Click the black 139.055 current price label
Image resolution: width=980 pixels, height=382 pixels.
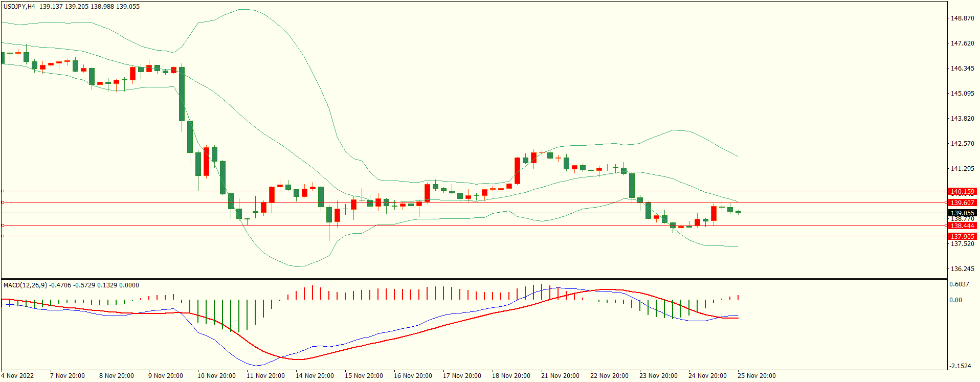[962, 213]
